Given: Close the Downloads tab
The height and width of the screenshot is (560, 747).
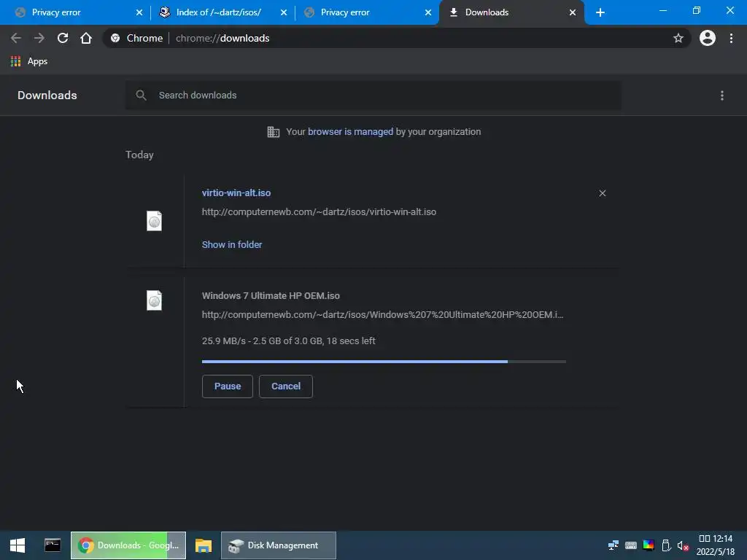Looking at the screenshot, I should pyautogui.click(x=572, y=12).
